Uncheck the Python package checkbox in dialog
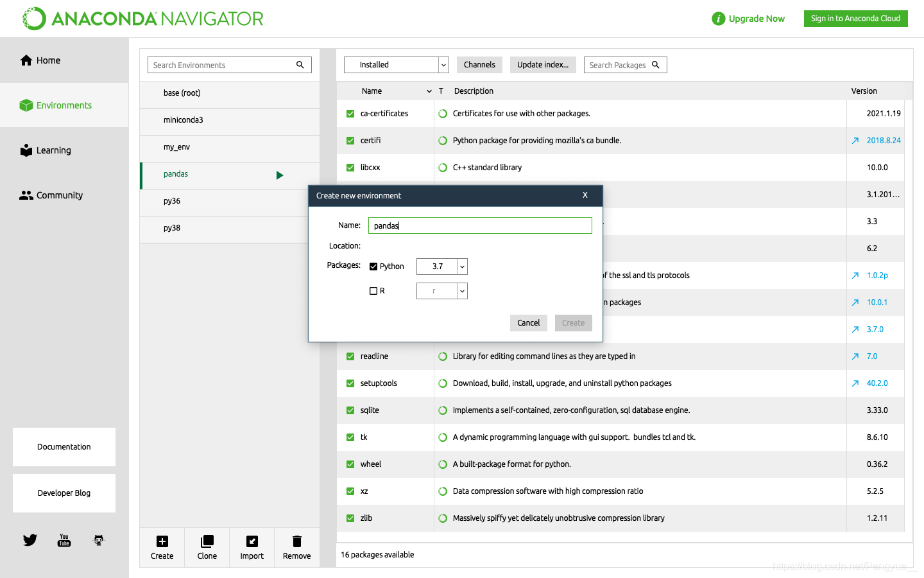Viewport: 924px width, 578px height. [x=373, y=267]
